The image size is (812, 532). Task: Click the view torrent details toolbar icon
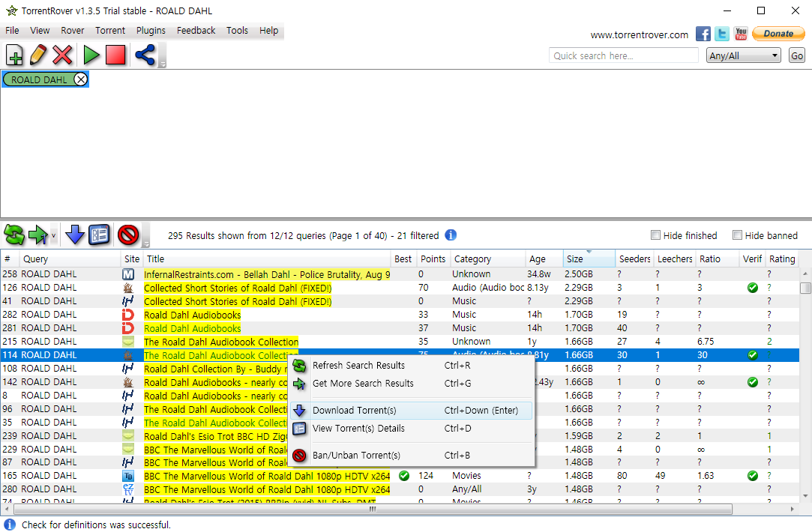pos(99,235)
